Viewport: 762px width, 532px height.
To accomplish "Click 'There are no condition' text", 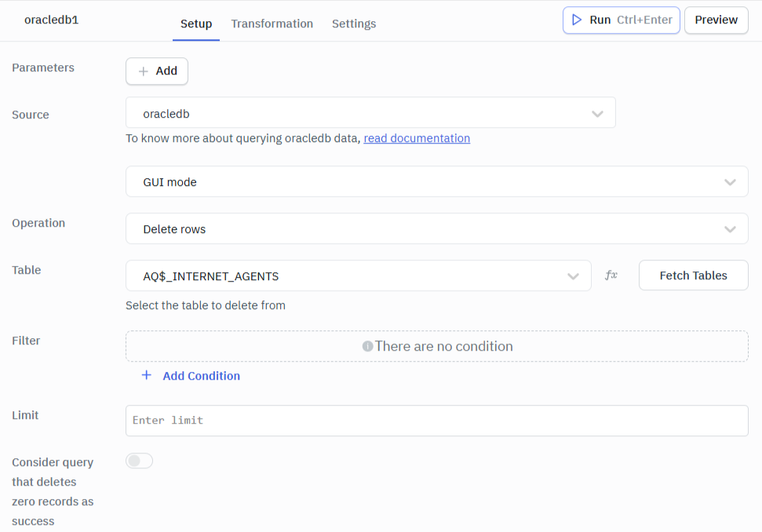I will tap(443, 346).
